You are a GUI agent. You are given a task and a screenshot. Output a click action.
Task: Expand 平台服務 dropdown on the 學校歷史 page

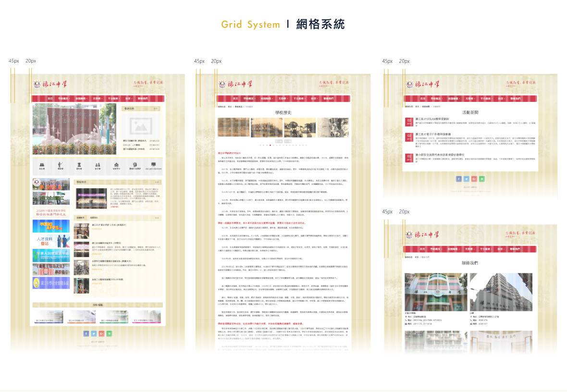tap(299, 98)
